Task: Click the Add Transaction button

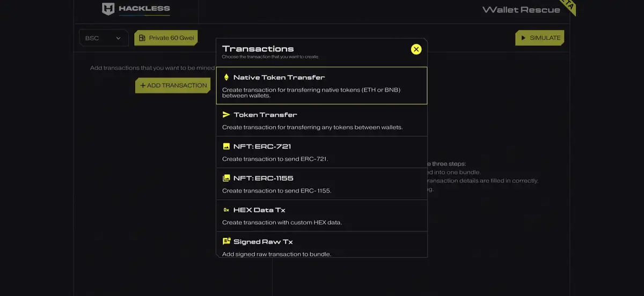Action: pos(173,85)
